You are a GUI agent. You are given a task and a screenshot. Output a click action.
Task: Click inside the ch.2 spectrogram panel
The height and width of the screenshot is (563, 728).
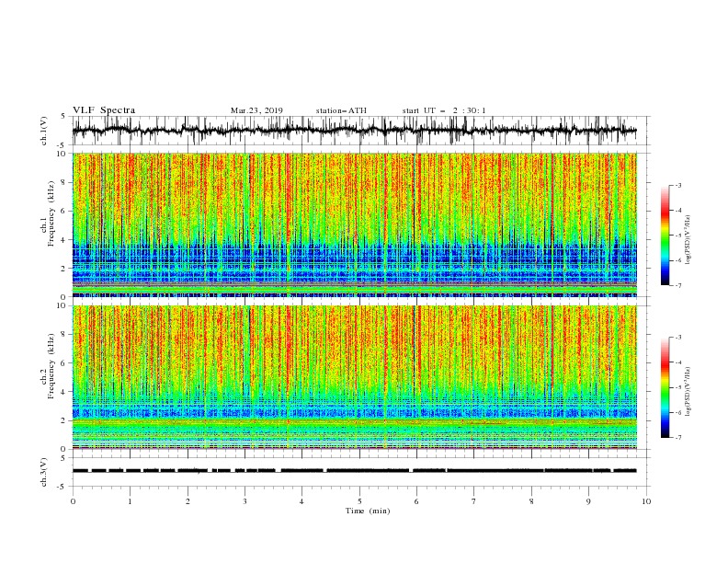coord(355,377)
